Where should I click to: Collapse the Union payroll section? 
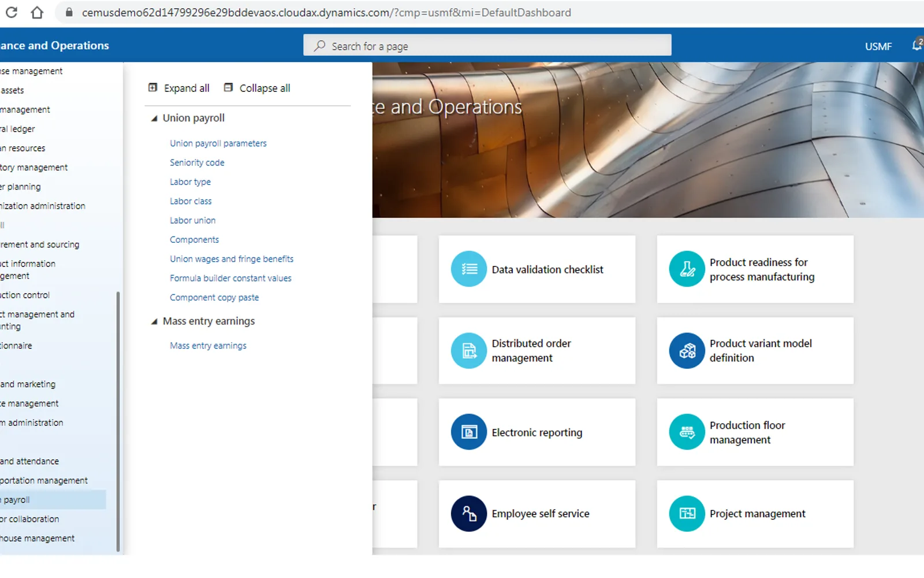pyautogui.click(x=154, y=118)
